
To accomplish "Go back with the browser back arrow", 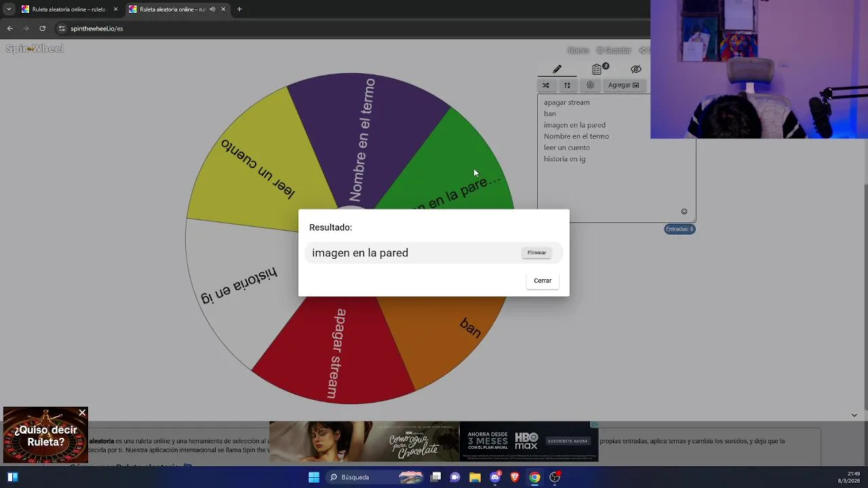I will click(9, 28).
